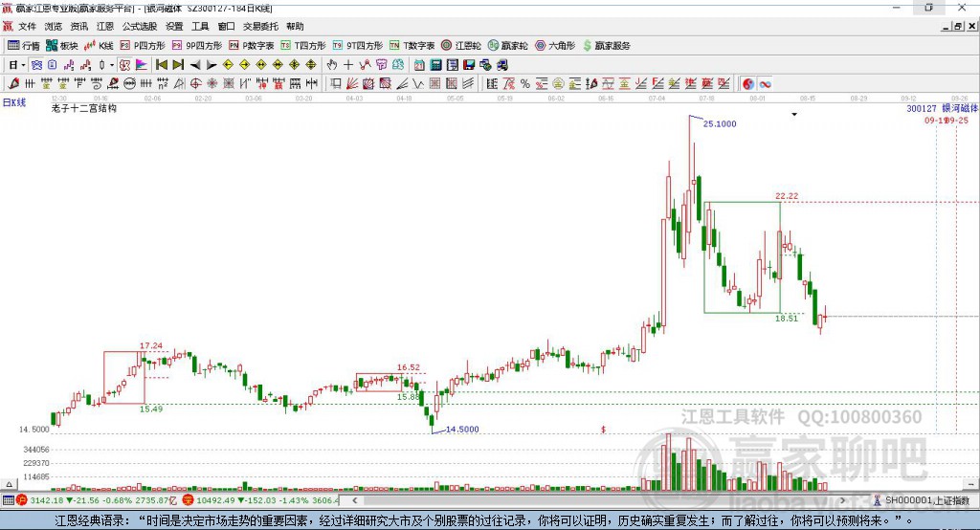Click the black right-arrow step icon

(x=212, y=65)
